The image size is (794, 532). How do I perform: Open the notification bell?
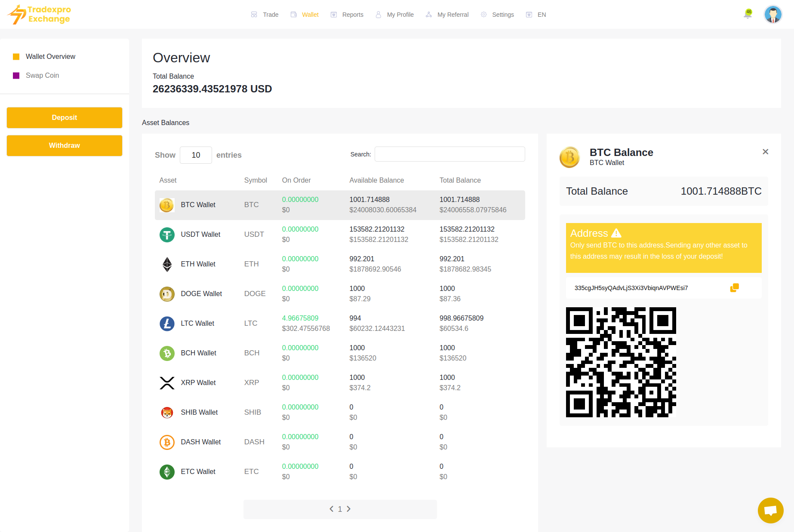tap(748, 15)
